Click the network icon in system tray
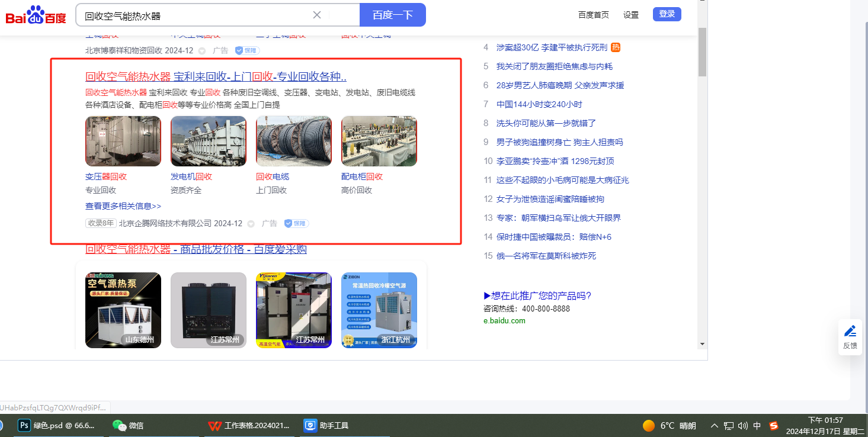 (x=729, y=426)
